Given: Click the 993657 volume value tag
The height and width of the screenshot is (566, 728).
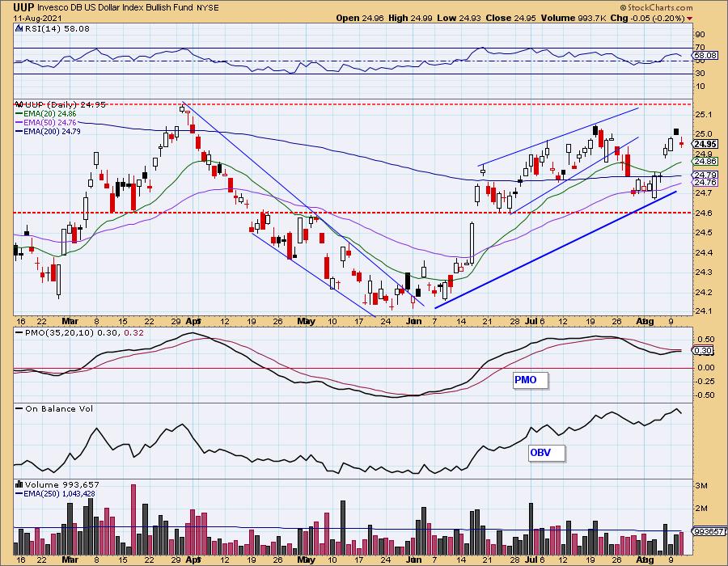Looking at the screenshot, I should coord(709,532).
